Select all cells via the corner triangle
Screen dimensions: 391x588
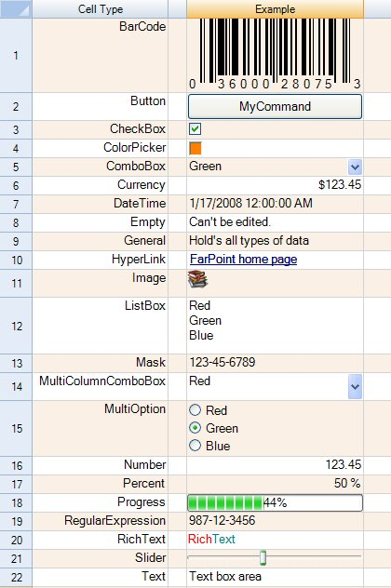16,9
